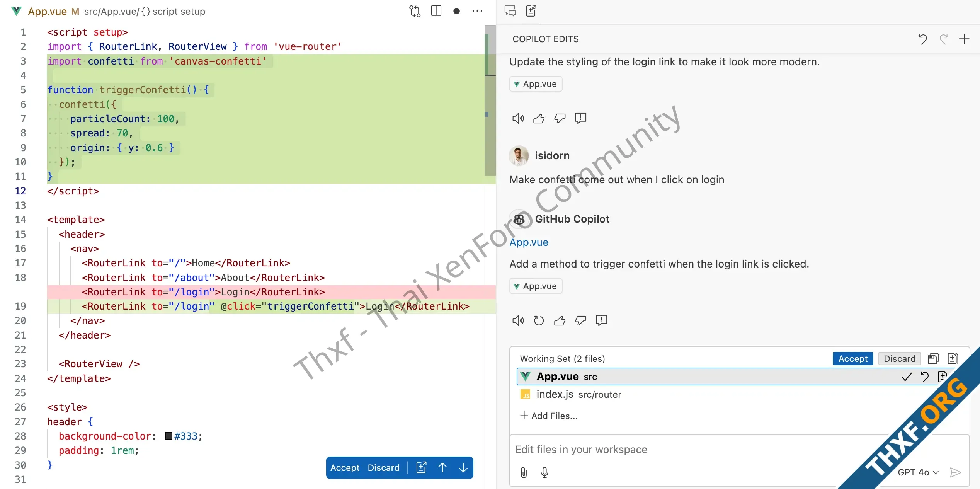The image size is (980, 489).
Task: Rate Copilot response with thumbs up
Action: (559, 320)
